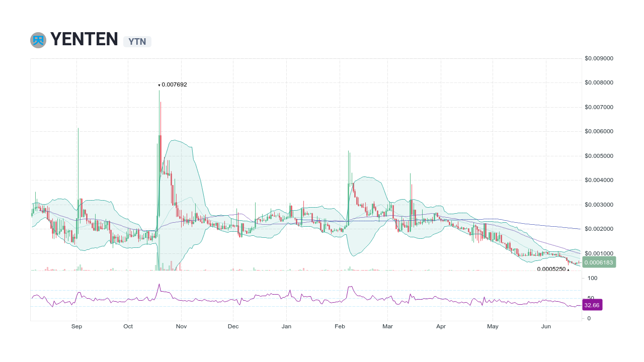Click the Dec date axis label
The height and width of the screenshot is (362, 644).
tap(233, 326)
